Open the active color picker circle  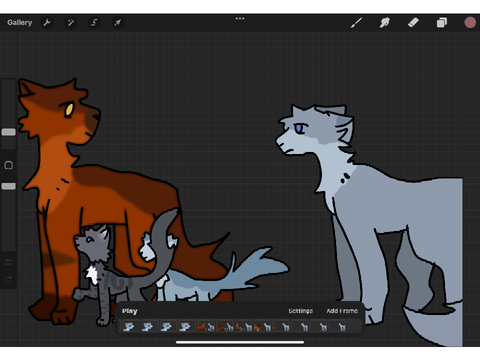pyautogui.click(x=470, y=23)
